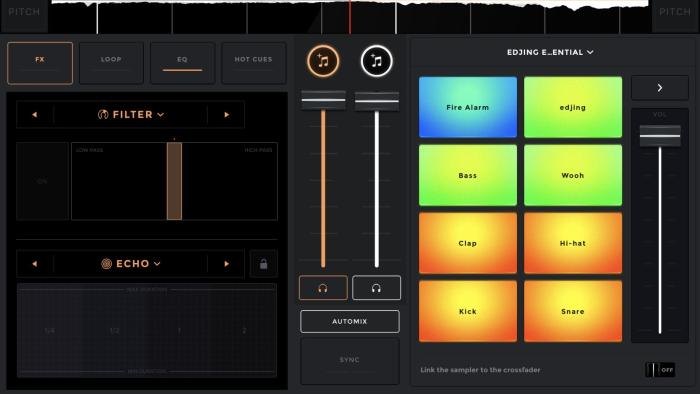Go to next effect after ECHO
Image resolution: width=700 pixels, height=394 pixels.
pos(226,264)
